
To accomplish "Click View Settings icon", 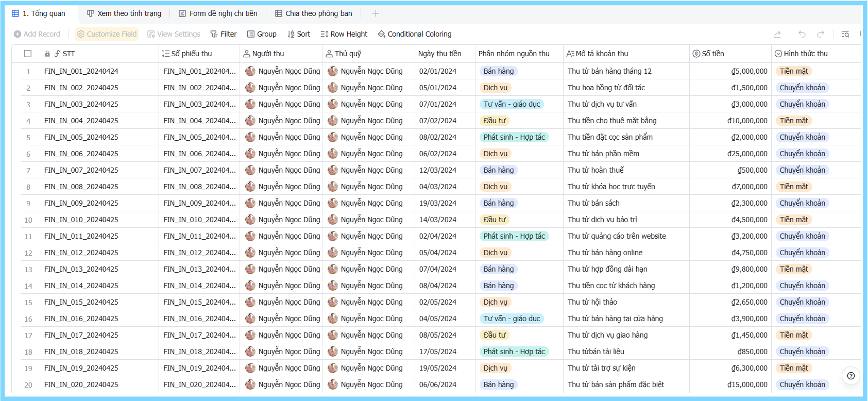I will pyautogui.click(x=151, y=34).
